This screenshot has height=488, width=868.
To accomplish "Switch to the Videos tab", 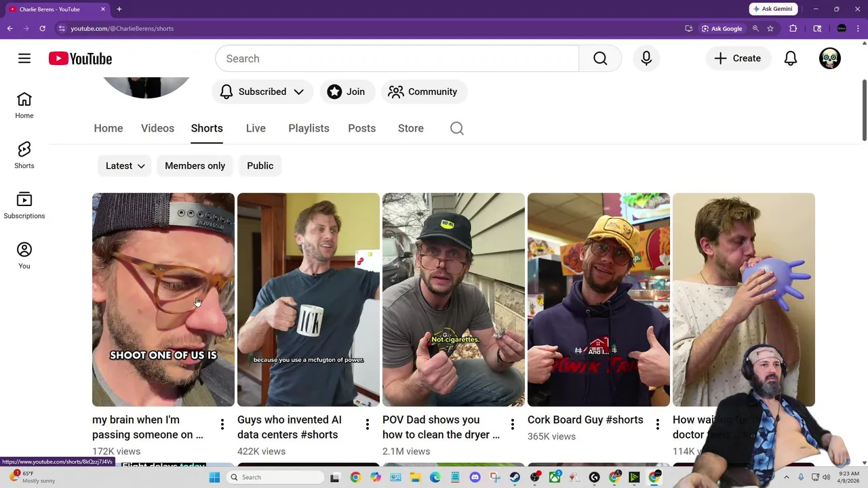I will pyautogui.click(x=157, y=128).
